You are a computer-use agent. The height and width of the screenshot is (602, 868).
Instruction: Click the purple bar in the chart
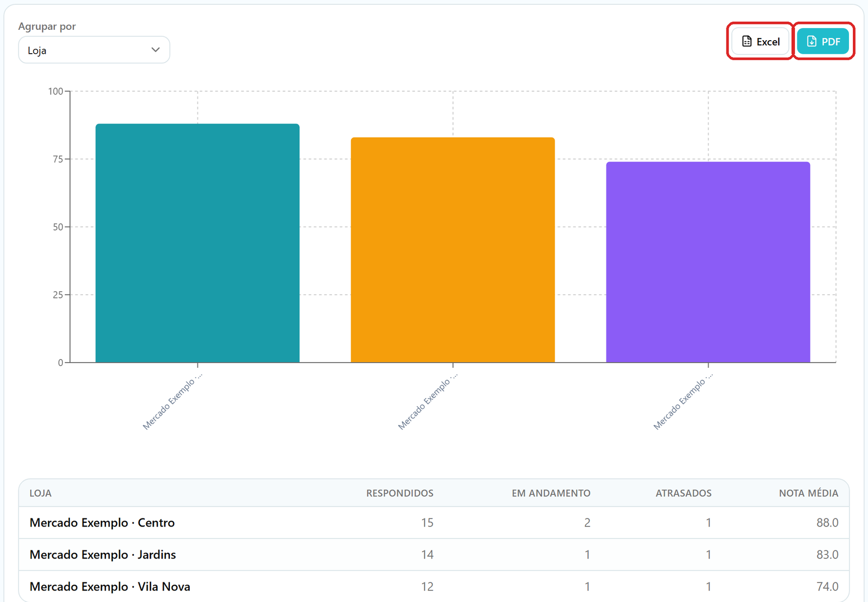pos(708,262)
